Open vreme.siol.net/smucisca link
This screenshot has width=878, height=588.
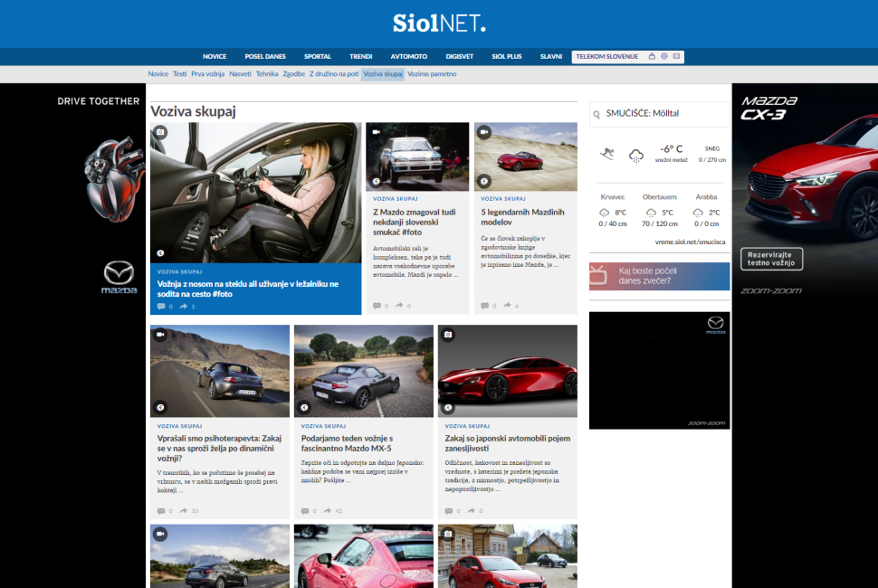click(690, 242)
